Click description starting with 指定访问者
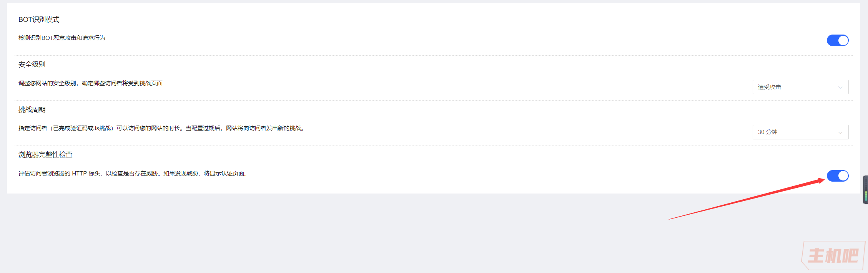 pos(161,128)
